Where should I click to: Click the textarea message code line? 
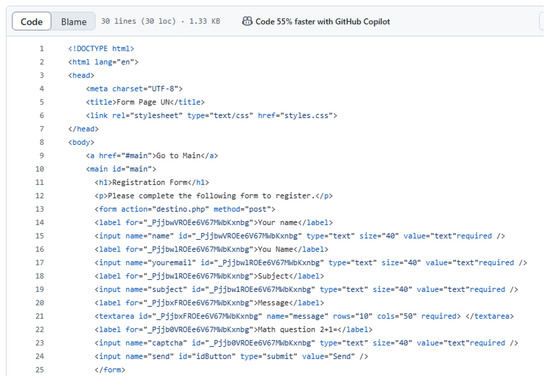304,316
